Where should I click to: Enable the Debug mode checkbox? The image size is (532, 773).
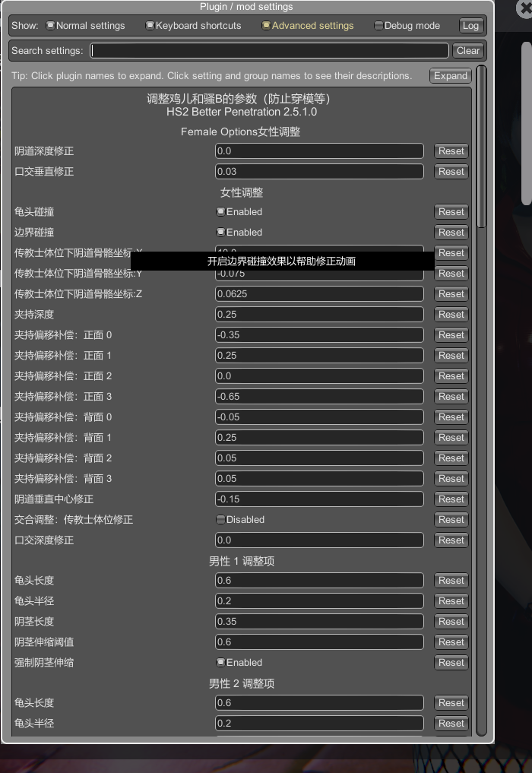tap(378, 26)
